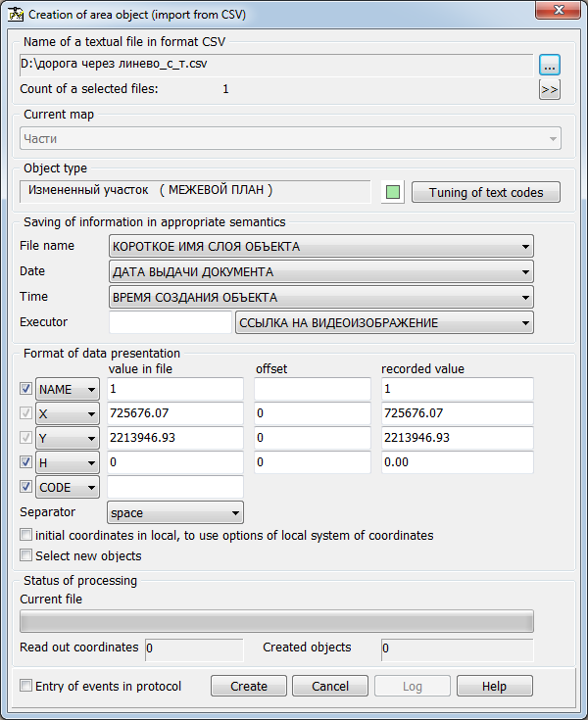Click the X offset field
588x720 pixels.
pos(313,413)
